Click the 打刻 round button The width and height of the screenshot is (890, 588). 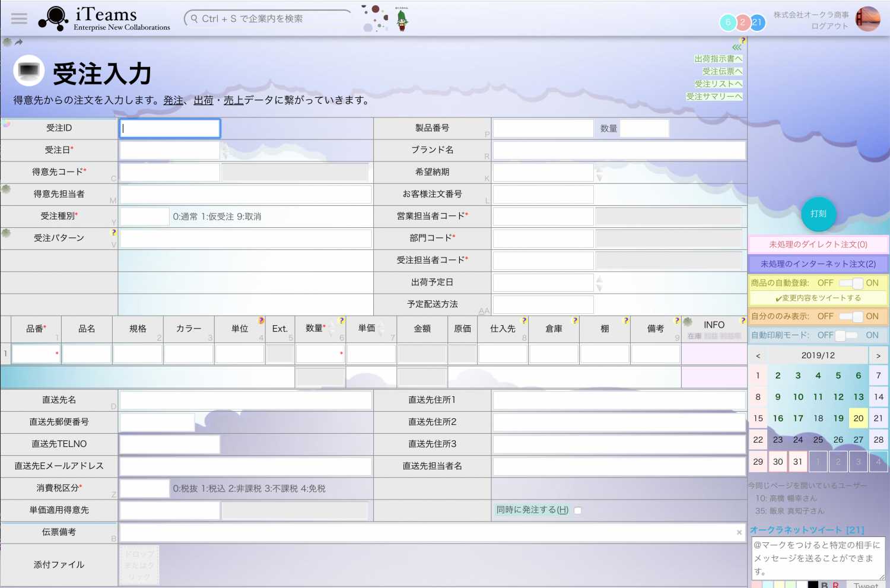click(818, 214)
